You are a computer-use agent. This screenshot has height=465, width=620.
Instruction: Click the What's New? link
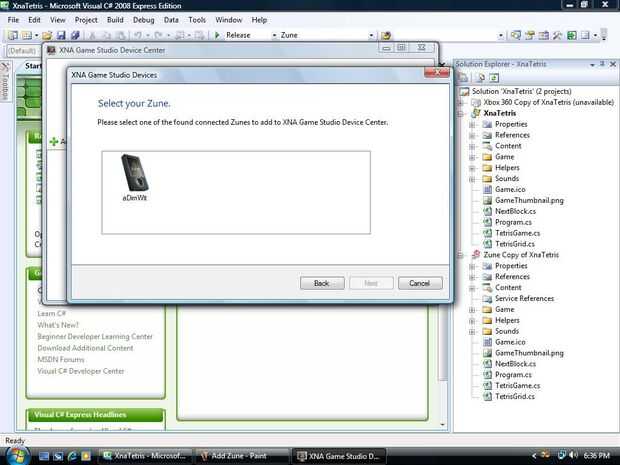[x=58, y=325]
